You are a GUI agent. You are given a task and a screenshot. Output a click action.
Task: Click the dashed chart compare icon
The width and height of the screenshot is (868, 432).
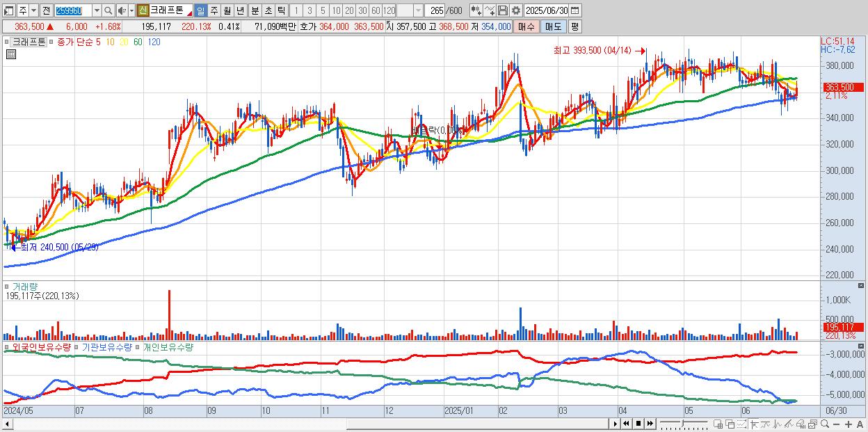click(741, 424)
